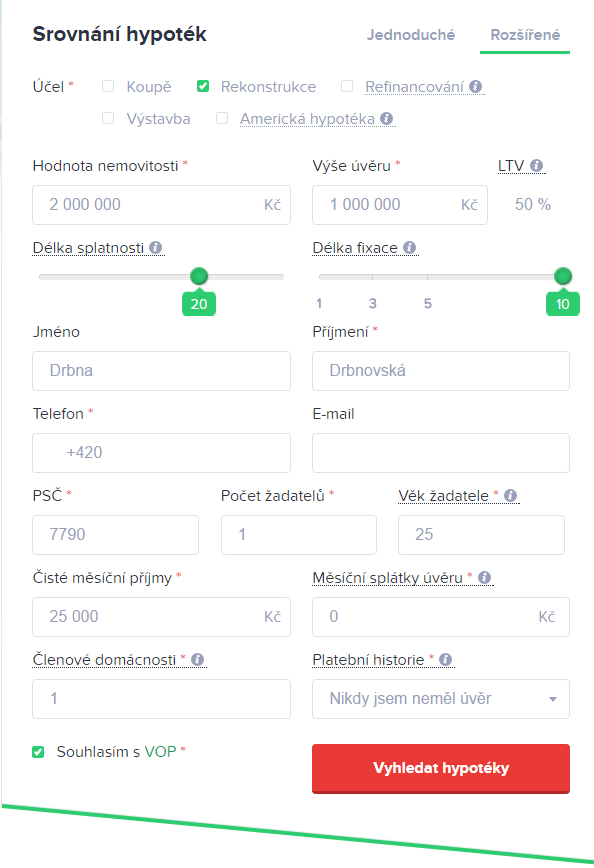Viewport: 594px width, 868px height.
Task: Click info icon beside Členové domácnosti
Action: (197, 659)
